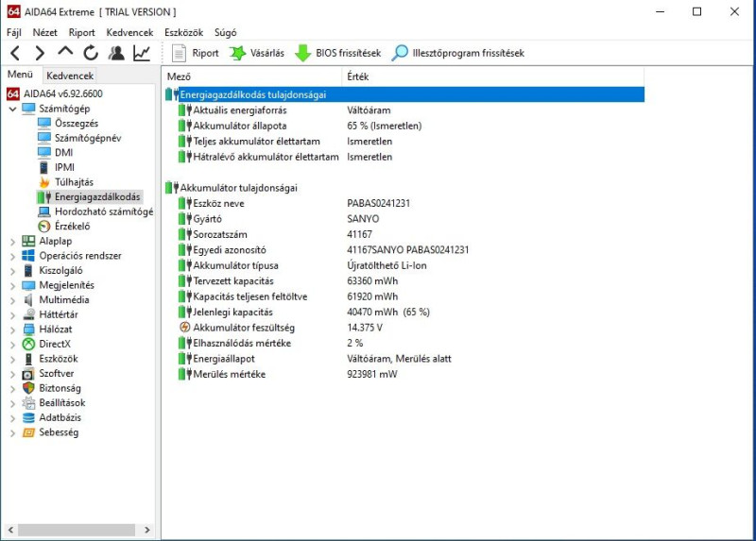Click the Alaplap motherboard icon
The height and width of the screenshot is (541, 756).
[x=29, y=241]
